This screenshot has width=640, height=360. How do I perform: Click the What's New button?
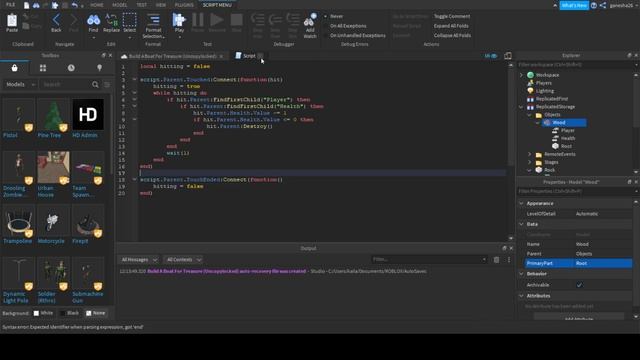coord(574,5)
